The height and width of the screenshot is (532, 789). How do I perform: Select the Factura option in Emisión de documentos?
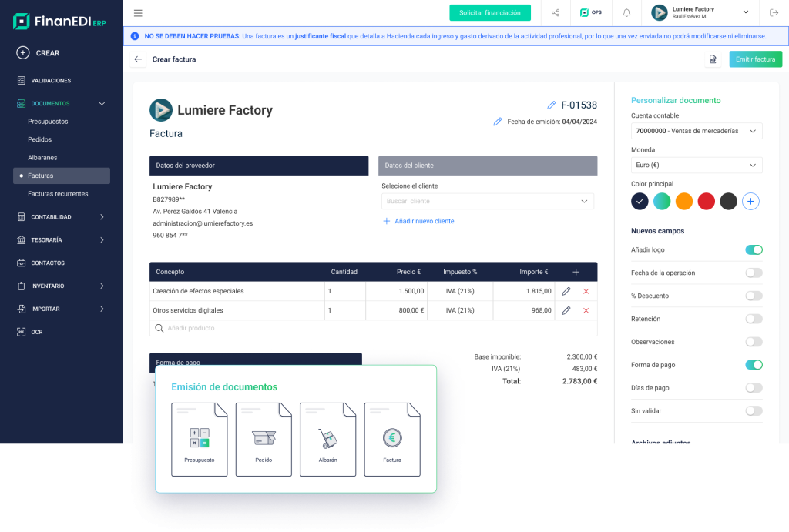tap(391, 437)
